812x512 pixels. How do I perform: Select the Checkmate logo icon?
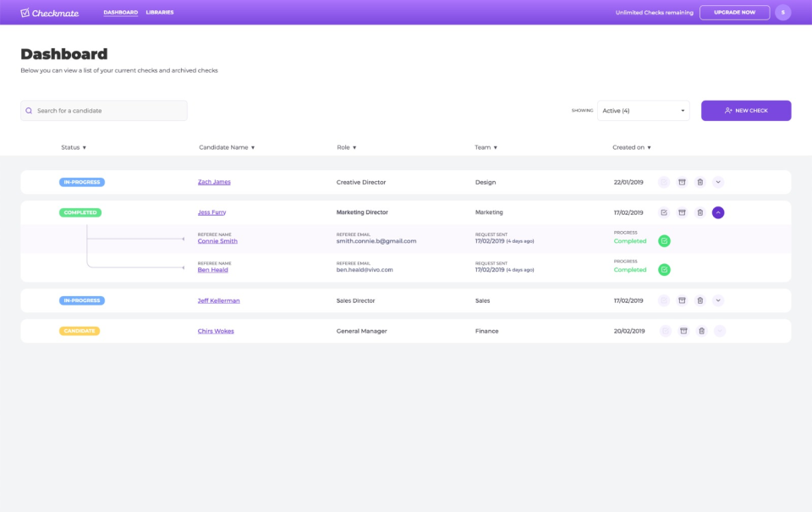(26, 12)
